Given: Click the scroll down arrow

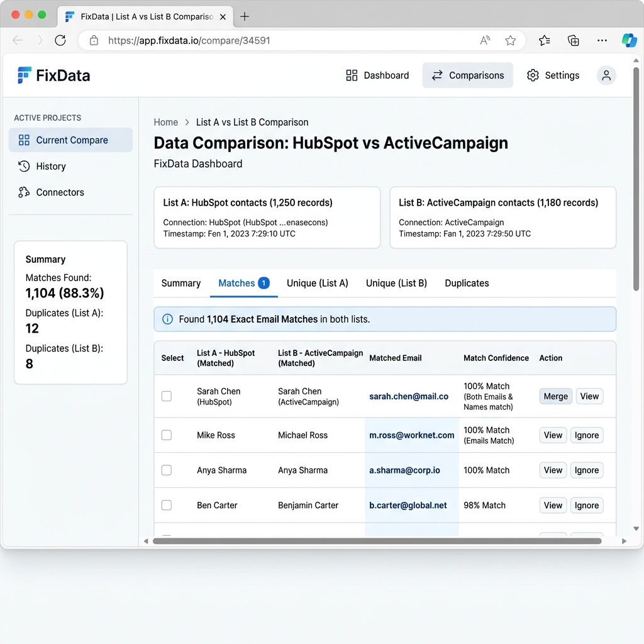Looking at the screenshot, I should 636,528.
